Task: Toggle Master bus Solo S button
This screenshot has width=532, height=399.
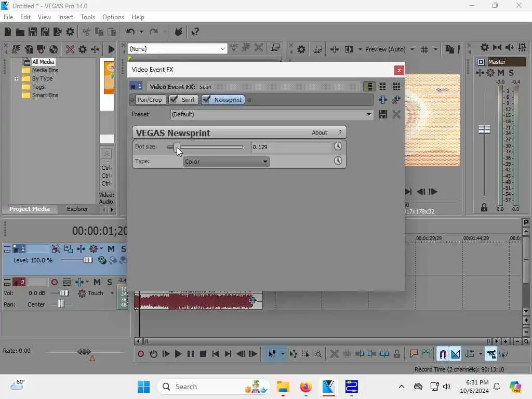Action: click(511, 73)
